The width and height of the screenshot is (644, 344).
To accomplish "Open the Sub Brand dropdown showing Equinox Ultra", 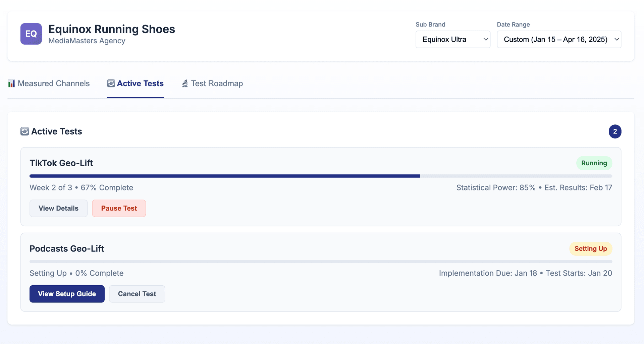I will tap(453, 40).
